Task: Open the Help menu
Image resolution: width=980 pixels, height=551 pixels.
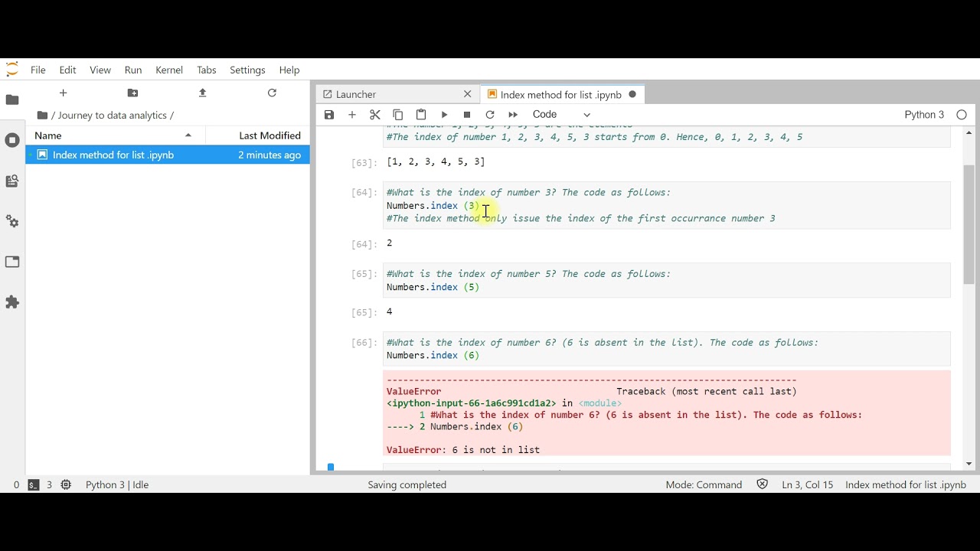Action: coord(289,70)
